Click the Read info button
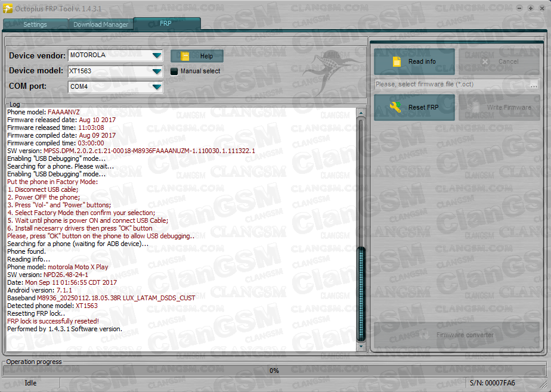 [414, 61]
